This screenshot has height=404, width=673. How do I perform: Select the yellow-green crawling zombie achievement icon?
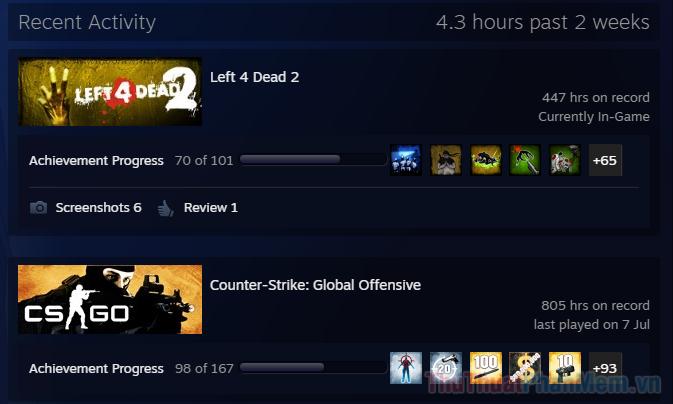click(485, 160)
